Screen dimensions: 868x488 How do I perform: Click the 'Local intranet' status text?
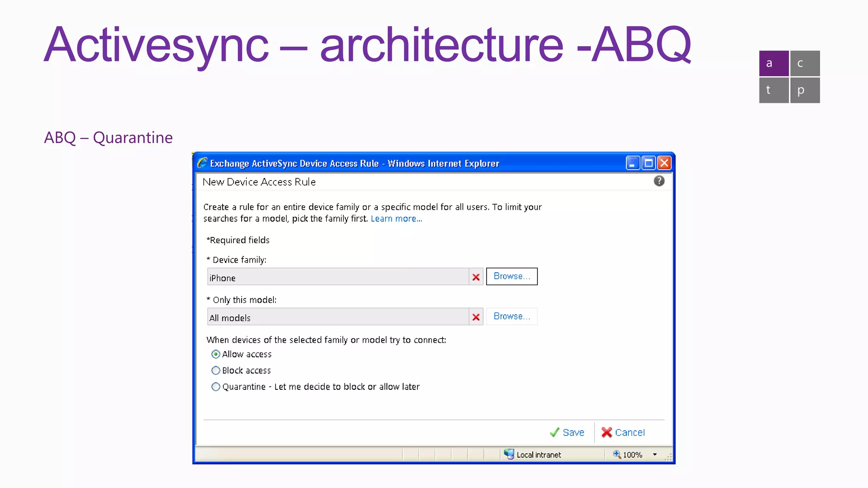tap(539, 455)
